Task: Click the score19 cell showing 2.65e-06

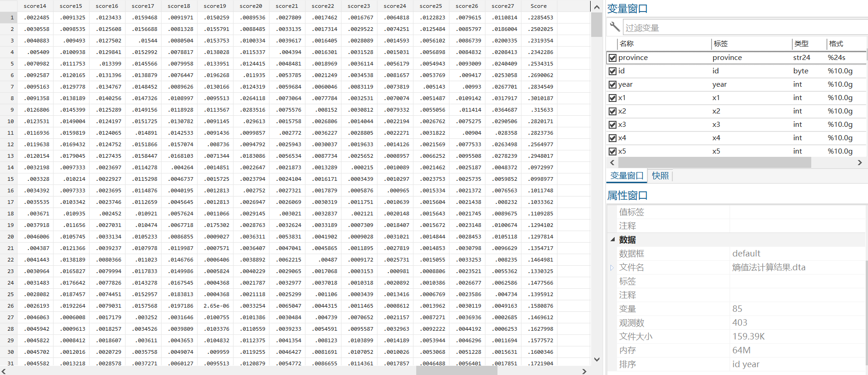Action: tap(215, 306)
